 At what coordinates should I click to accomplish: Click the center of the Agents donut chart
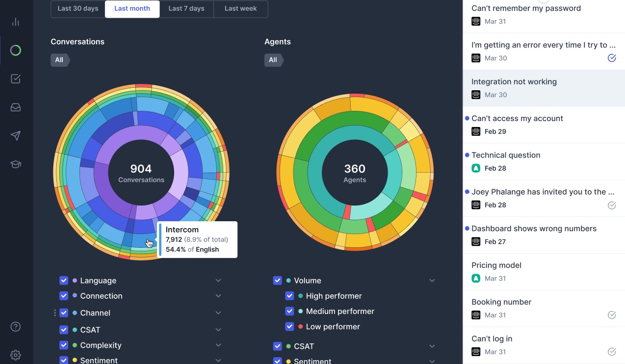(355, 173)
